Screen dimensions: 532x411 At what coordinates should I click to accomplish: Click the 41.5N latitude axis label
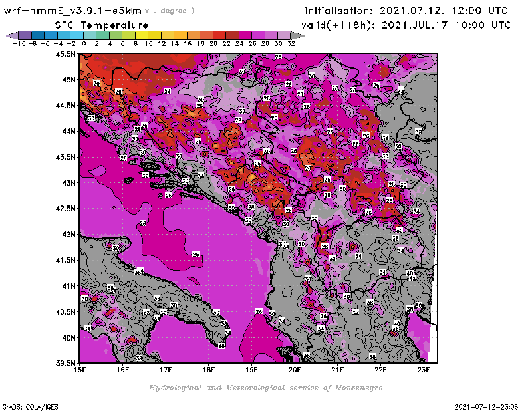coord(65,260)
